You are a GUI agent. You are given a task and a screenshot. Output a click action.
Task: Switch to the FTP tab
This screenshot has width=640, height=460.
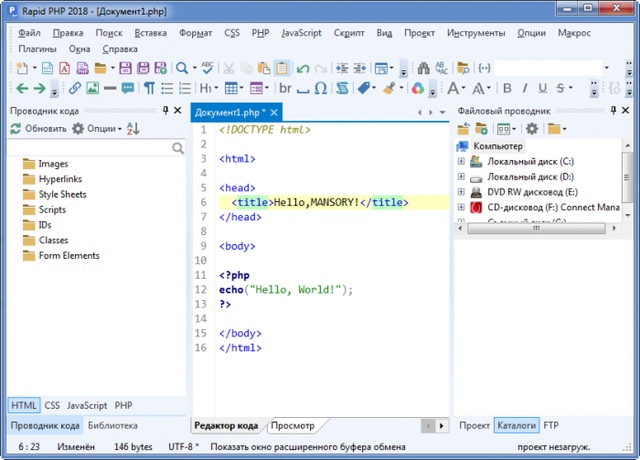[551, 425]
